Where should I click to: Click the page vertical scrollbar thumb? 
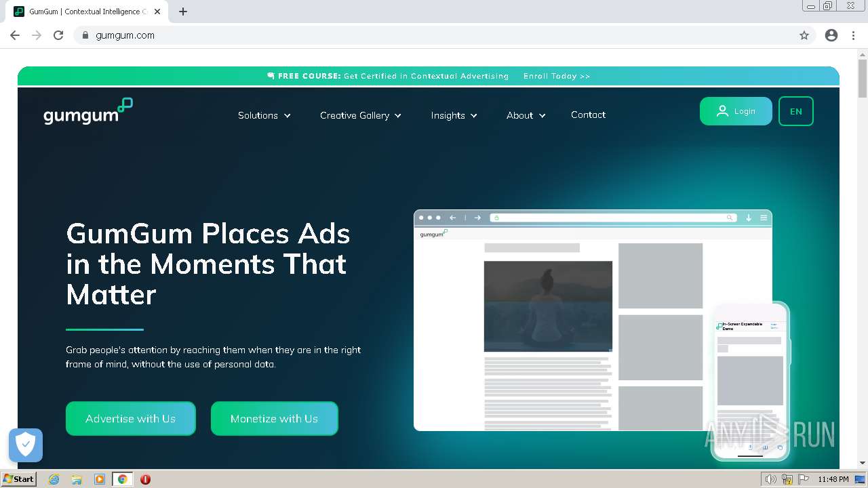coord(863,79)
